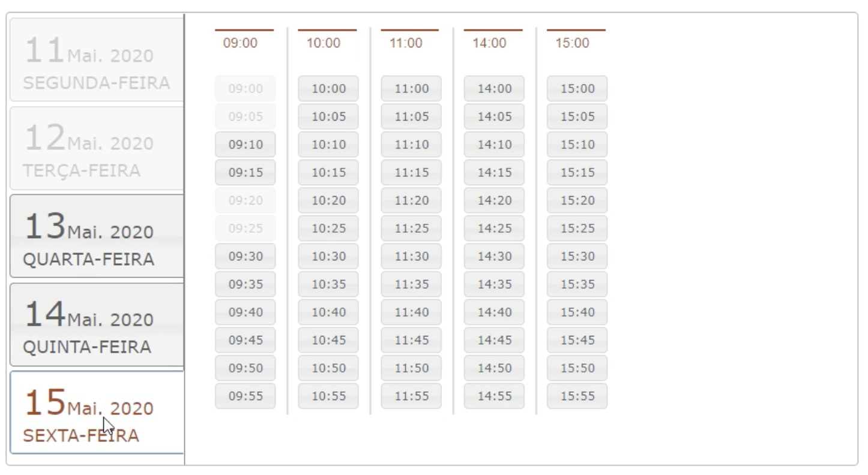The width and height of the screenshot is (868, 475).
Task: Select the 09:55 appointment slot
Action: pyautogui.click(x=246, y=396)
